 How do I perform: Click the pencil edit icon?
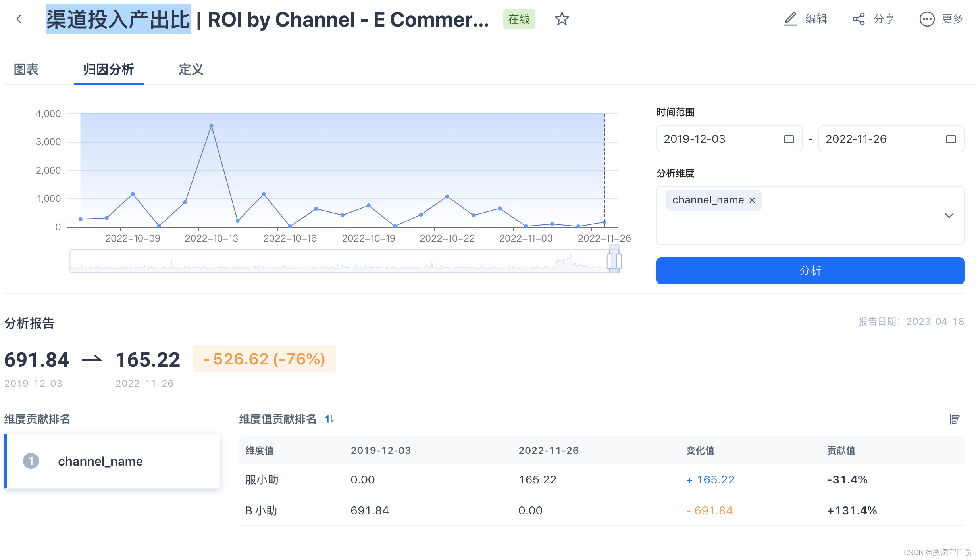pos(790,19)
